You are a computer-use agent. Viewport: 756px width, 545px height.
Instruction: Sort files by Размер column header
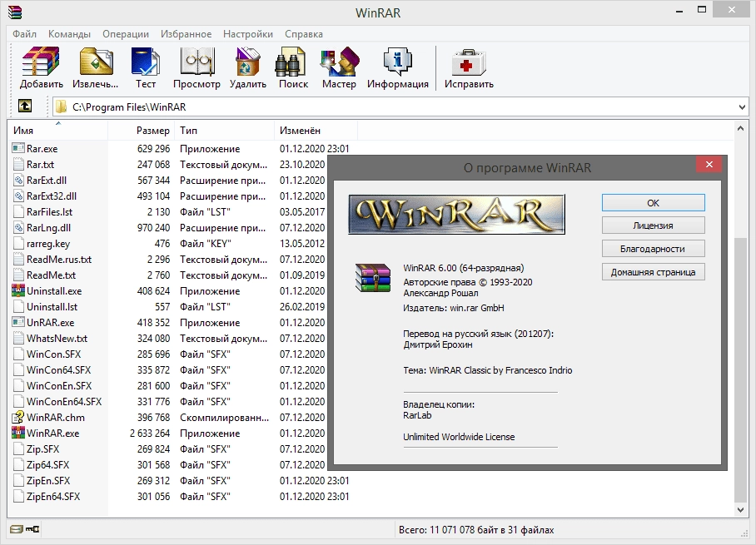pyautogui.click(x=142, y=131)
